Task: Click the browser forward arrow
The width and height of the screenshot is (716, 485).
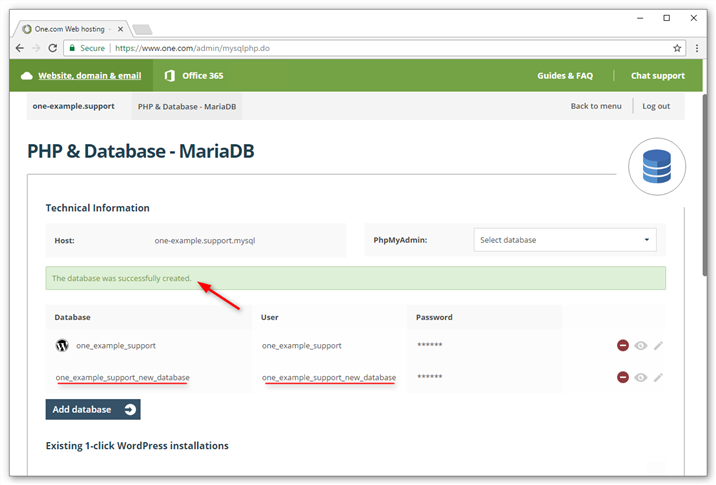Action: tap(36, 48)
